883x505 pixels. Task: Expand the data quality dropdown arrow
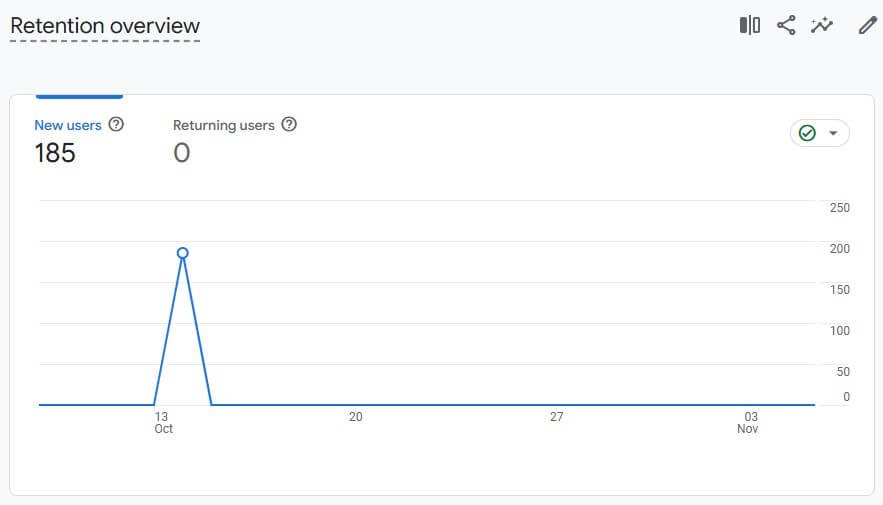(x=833, y=134)
